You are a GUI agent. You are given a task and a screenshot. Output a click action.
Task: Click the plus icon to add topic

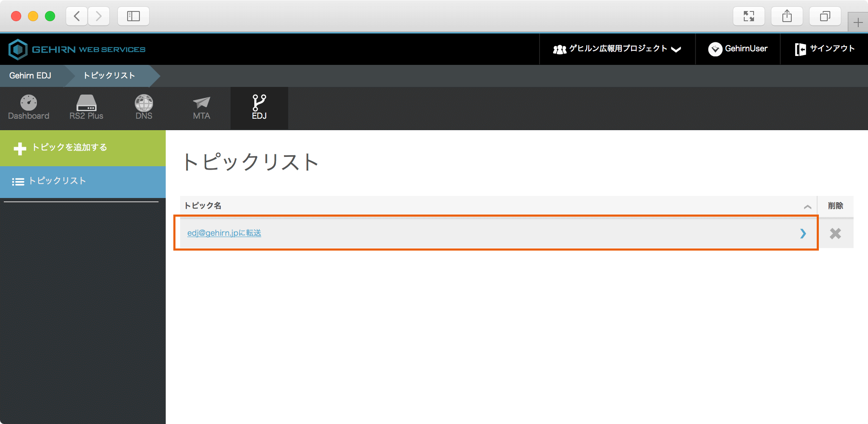tap(20, 148)
